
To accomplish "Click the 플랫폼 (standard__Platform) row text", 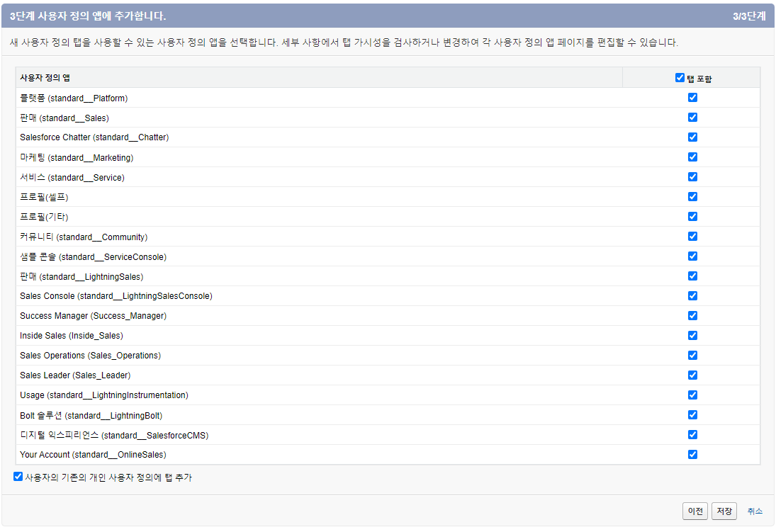I will tap(74, 98).
